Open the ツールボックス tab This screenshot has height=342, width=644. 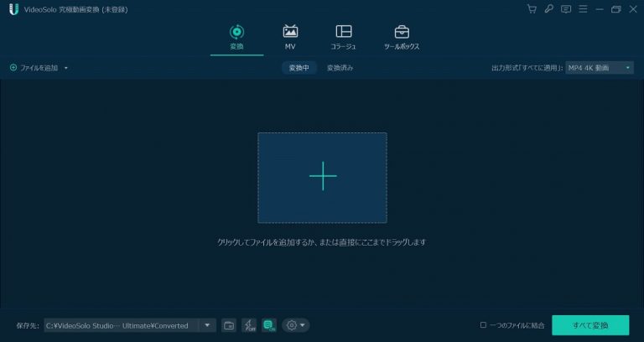402,37
